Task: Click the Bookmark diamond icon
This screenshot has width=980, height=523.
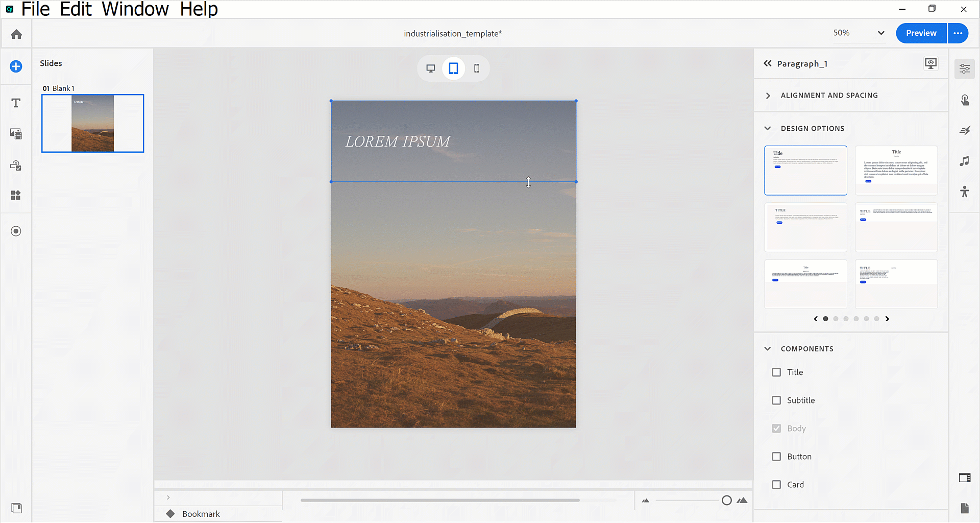Action: [x=170, y=514]
